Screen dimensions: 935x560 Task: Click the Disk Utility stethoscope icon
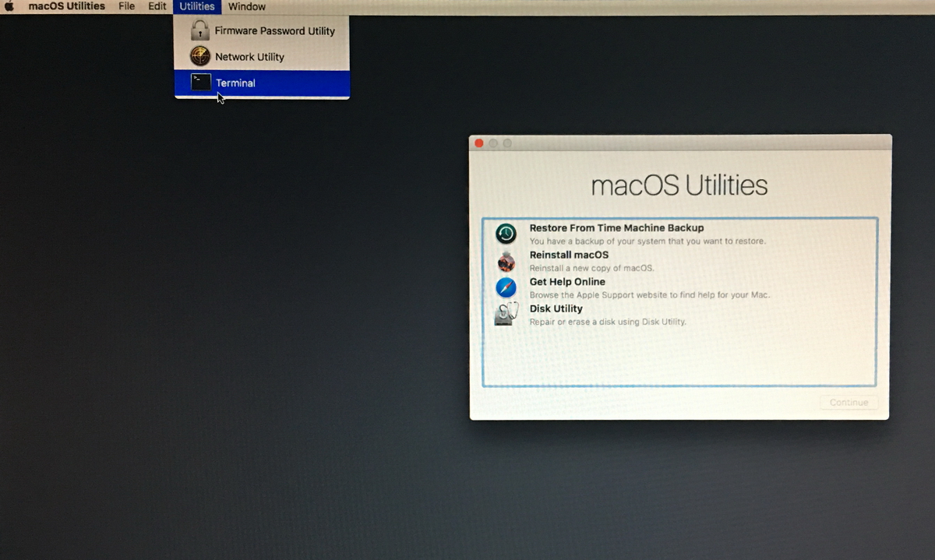[x=506, y=314]
